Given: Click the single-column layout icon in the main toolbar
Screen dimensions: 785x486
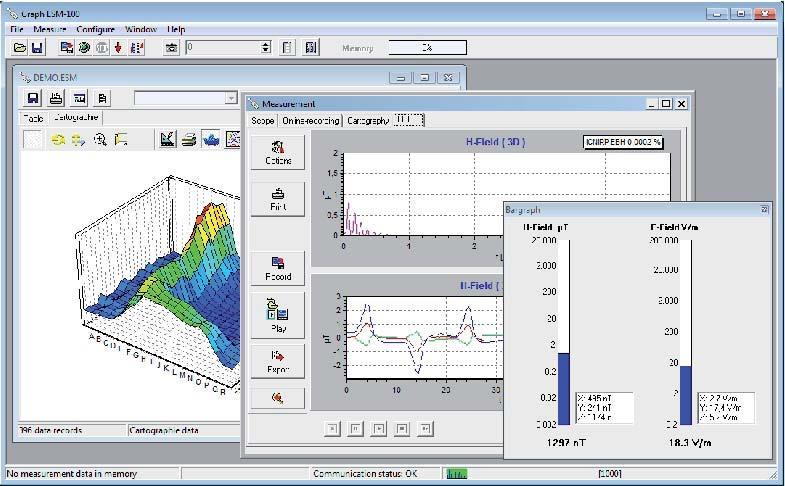Looking at the screenshot, I should point(287,48).
